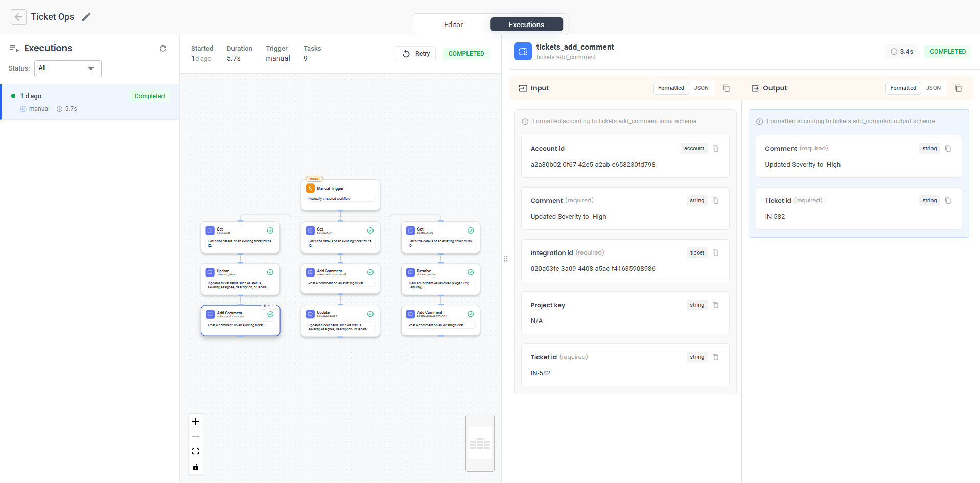Screen dimensions: 980x483
Task: Collapse the Executions sidebar
Action: 13,48
